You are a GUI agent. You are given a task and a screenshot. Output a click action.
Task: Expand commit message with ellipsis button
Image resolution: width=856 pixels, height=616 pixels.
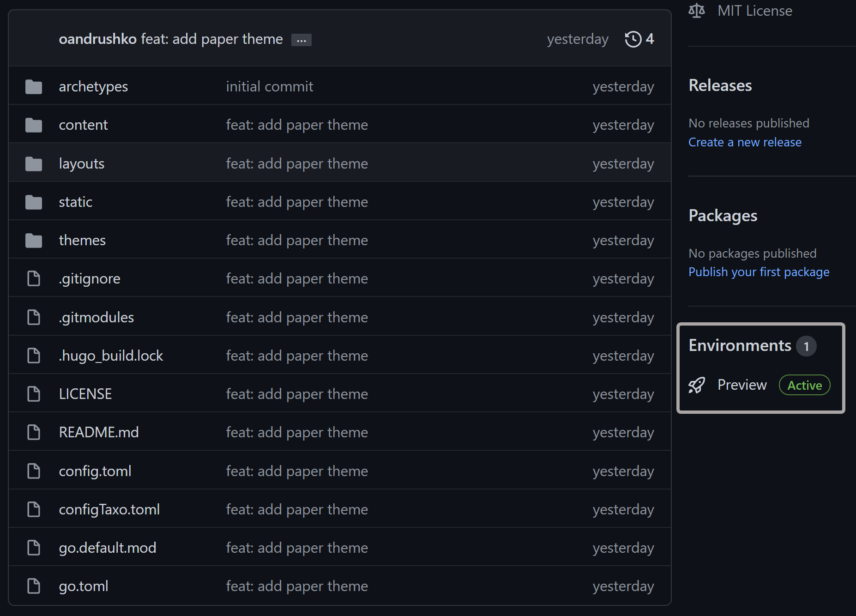point(301,40)
